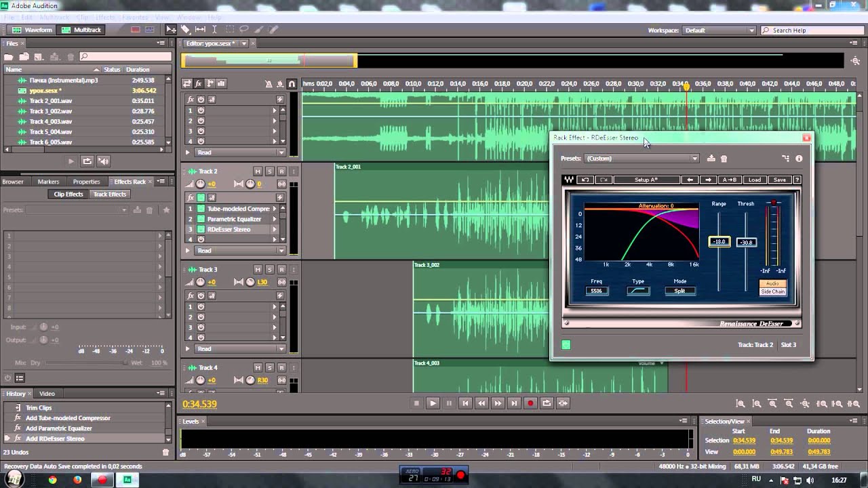Screen dimensions: 868x488
Task: Click the info icon in Rack Effect window
Action: (799, 159)
